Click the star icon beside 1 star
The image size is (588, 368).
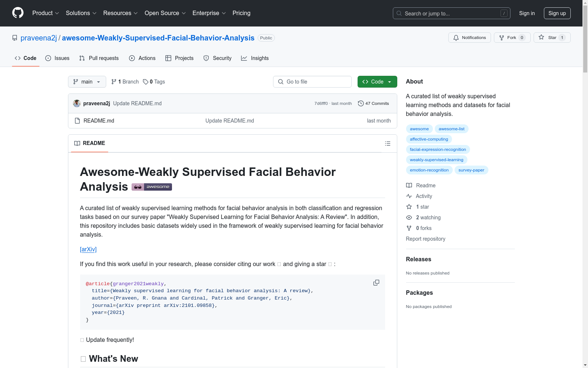click(409, 207)
